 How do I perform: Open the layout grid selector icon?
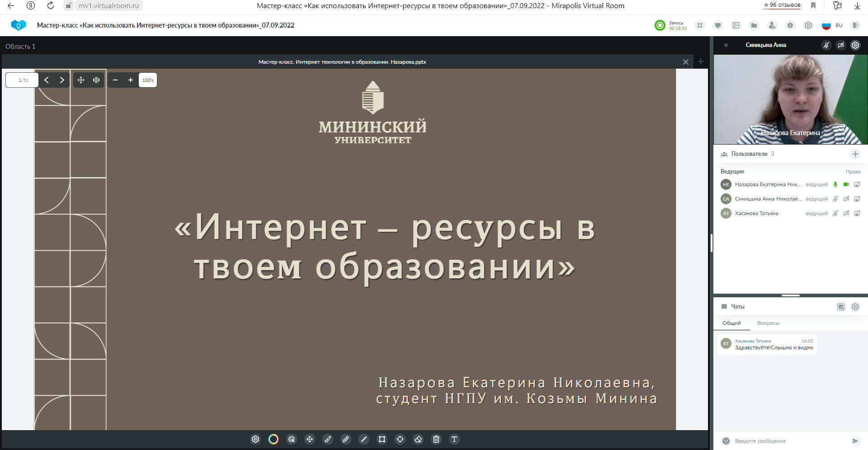tap(700, 25)
